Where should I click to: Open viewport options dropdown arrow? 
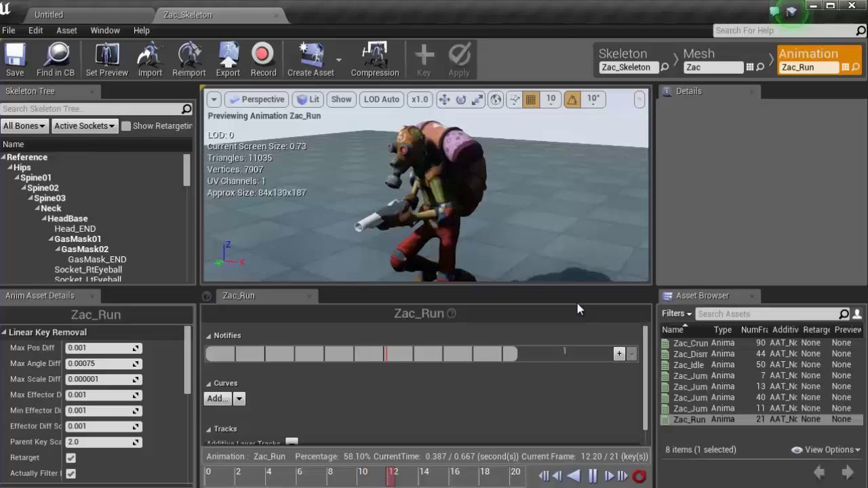coord(214,100)
